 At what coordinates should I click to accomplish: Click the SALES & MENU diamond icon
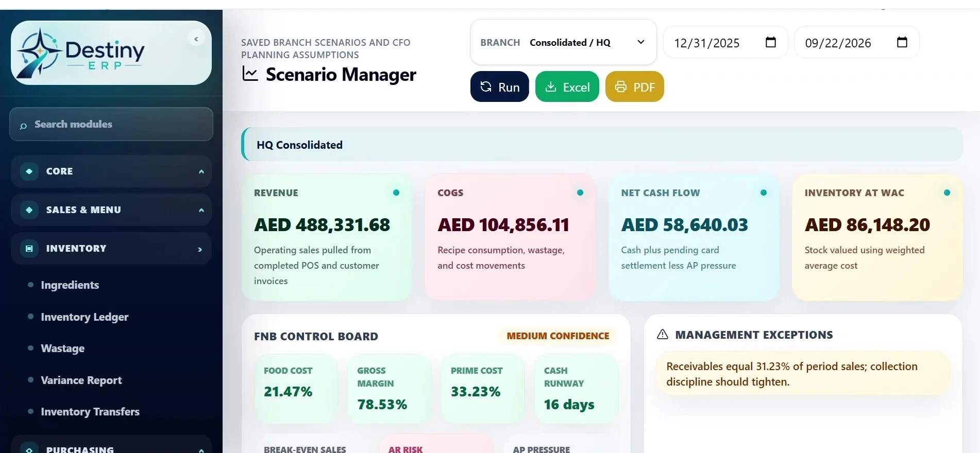coord(29,210)
